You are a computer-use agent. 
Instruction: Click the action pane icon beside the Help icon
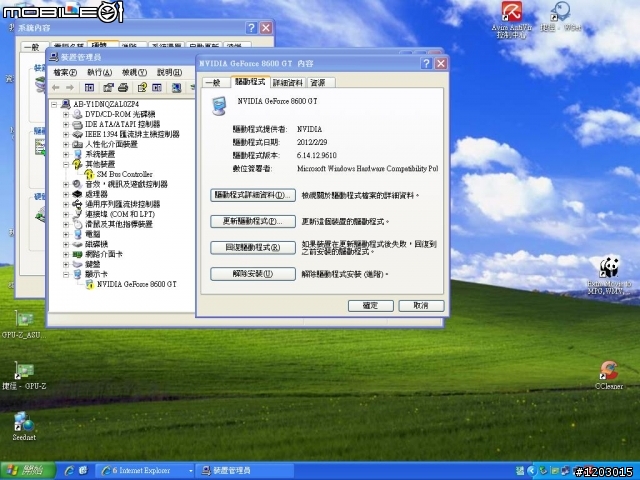(x=157, y=87)
